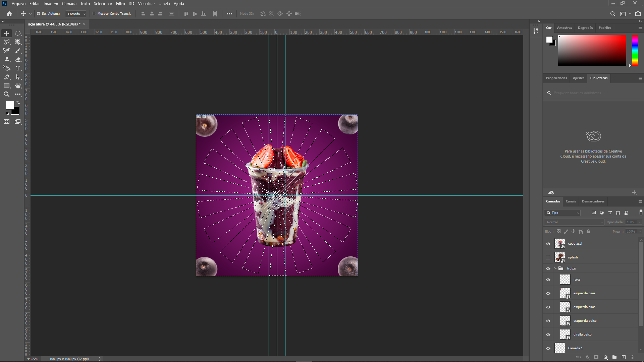Screen dimensions: 644x362
Task: Close the açai alura document tab
Action: (84, 24)
